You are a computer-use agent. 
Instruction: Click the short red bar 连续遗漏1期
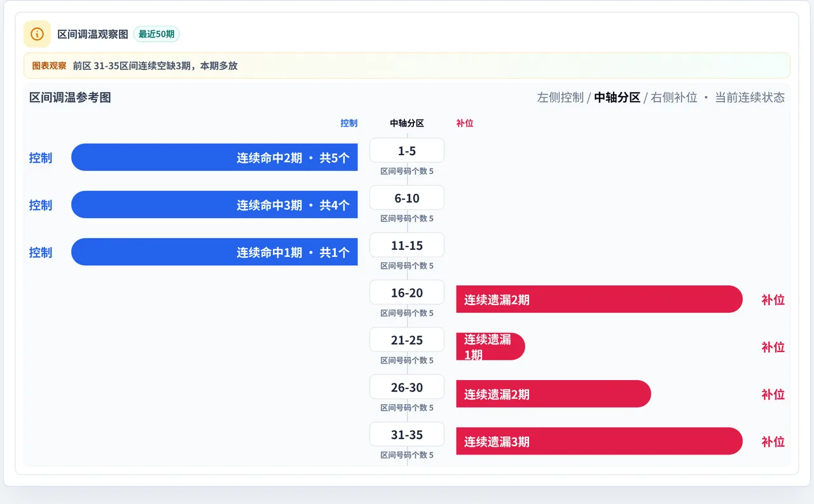coord(490,346)
